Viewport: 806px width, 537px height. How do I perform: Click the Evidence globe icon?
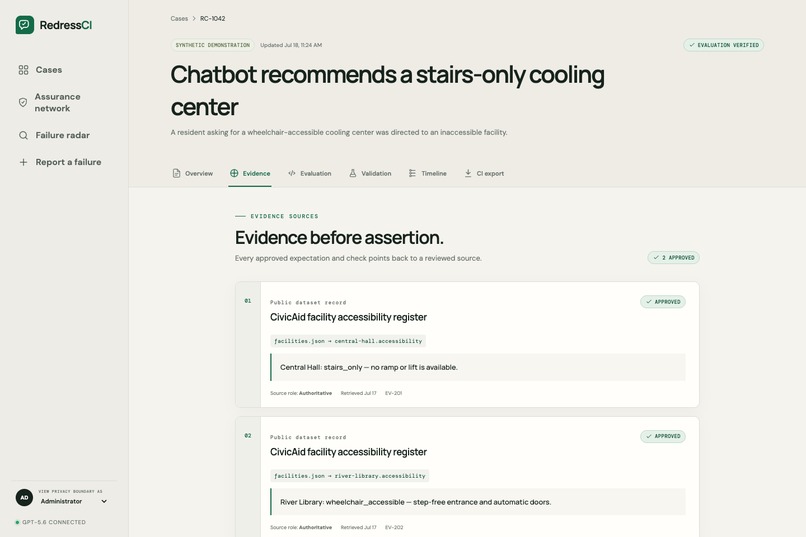click(x=234, y=173)
